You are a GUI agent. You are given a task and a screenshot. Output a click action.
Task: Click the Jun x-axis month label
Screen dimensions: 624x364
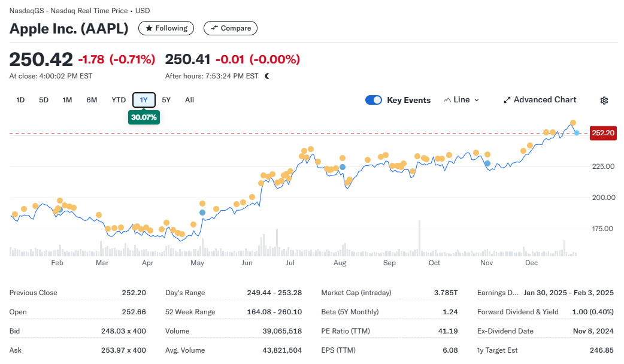point(247,263)
